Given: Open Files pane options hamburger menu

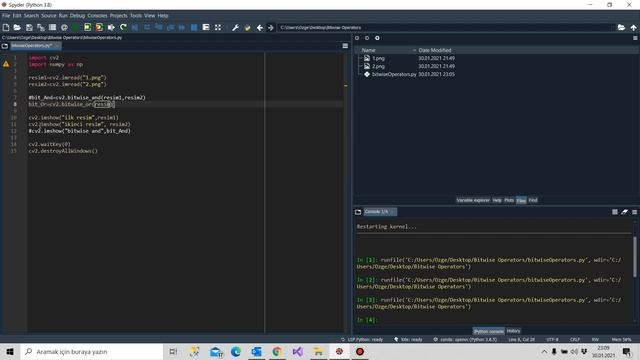Looking at the screenshot, I should 635,38.
